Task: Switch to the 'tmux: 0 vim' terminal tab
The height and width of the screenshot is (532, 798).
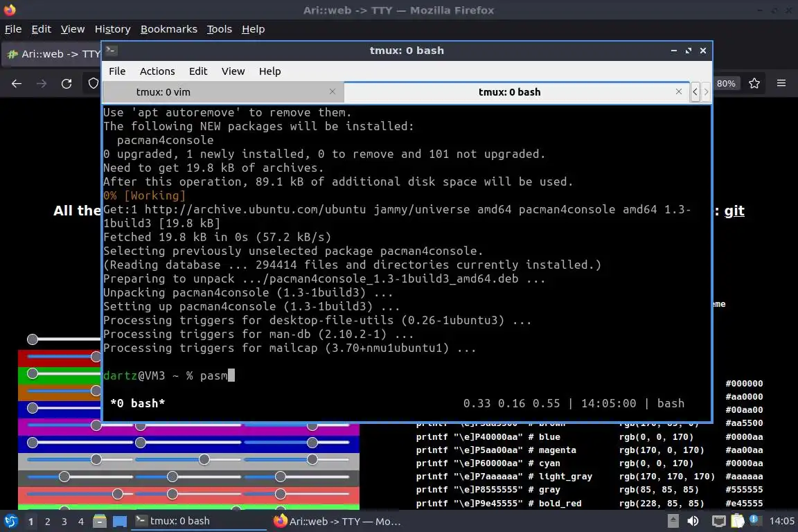Action: point(223,92)
